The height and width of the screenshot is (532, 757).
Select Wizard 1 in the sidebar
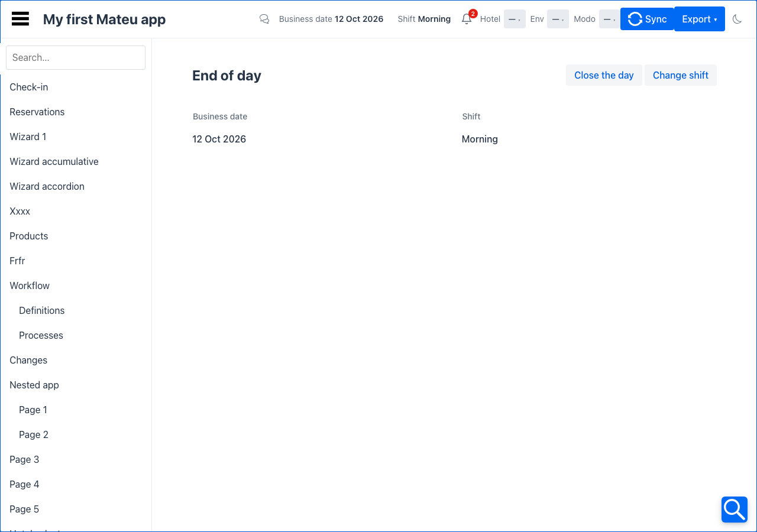point(28,137)
